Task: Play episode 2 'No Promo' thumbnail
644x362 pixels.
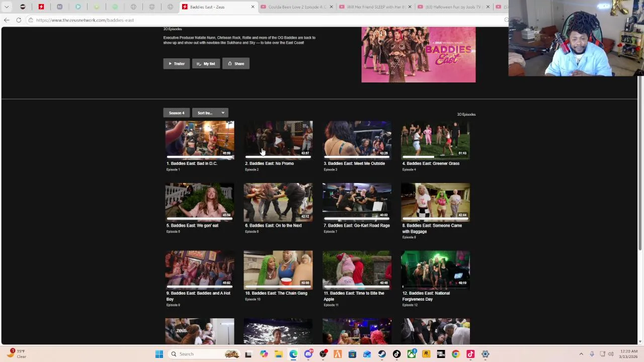Action: [278, 139]
